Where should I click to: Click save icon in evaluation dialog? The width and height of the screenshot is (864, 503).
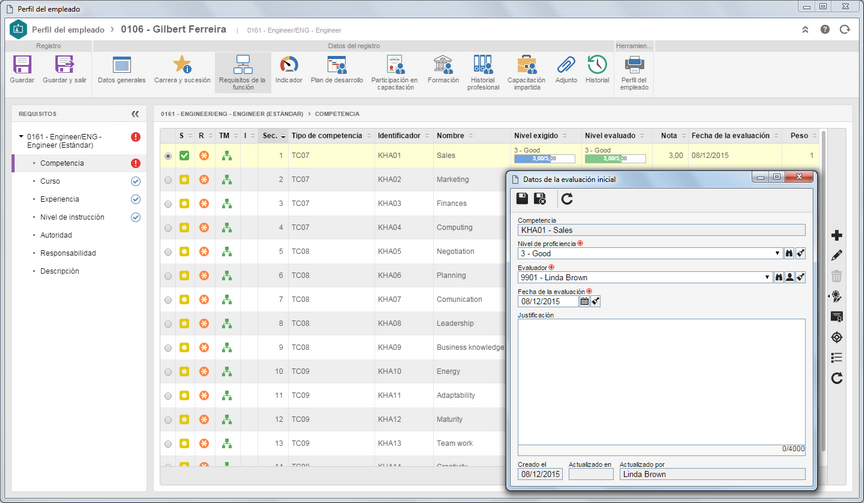[x=522, y=198]
